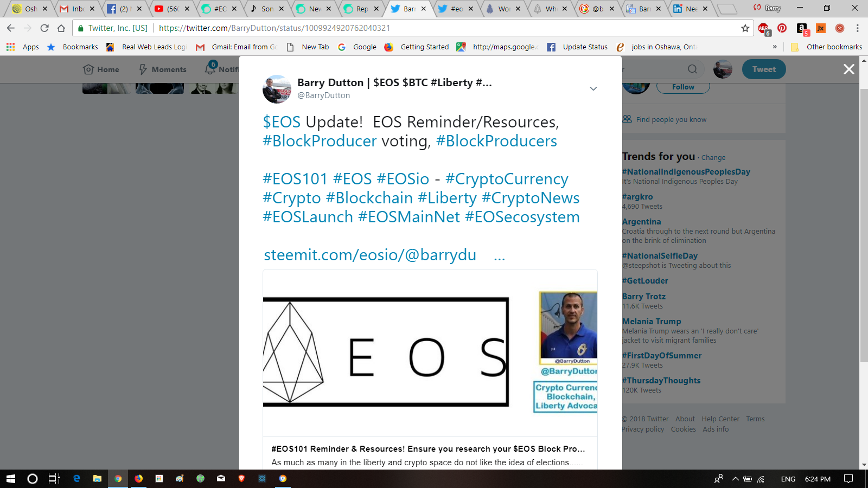The image size is (868, 488).
Task: Switch to the YouTube browser tab
Action: [173, 9]
